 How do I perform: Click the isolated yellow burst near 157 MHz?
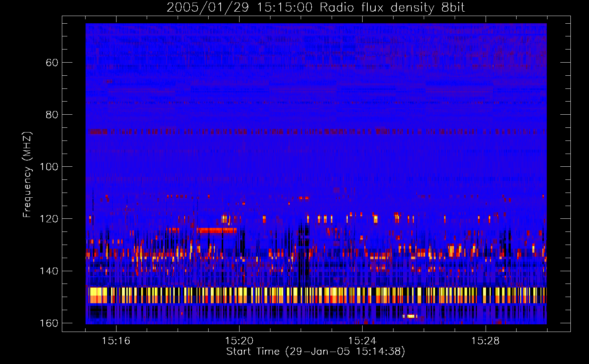point(410,316)
